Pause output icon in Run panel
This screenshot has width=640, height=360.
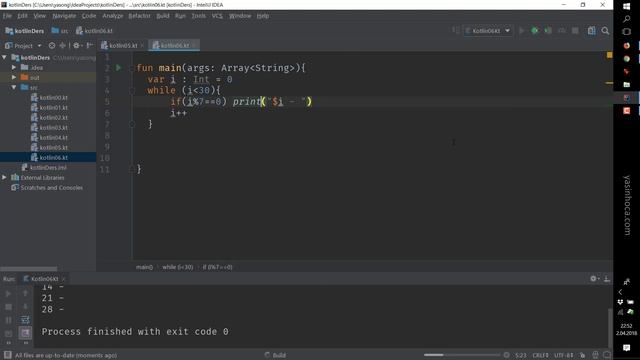click(x=8, y=320)
